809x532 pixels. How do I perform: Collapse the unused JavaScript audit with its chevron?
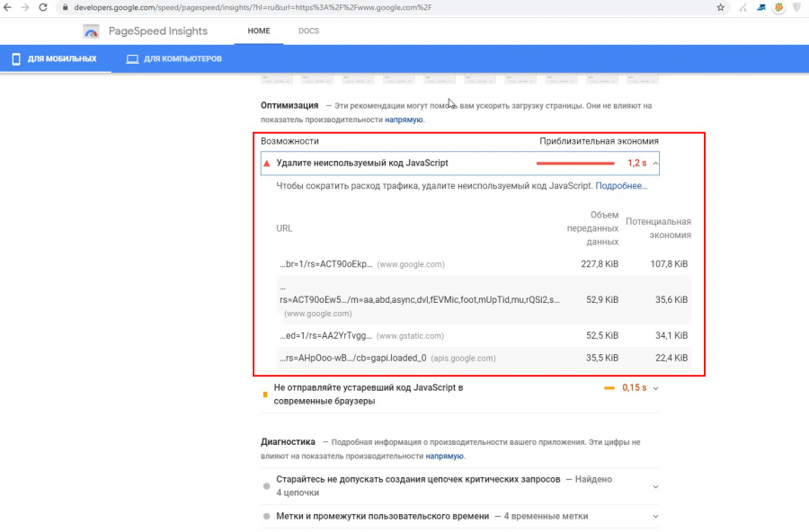click(x=654, y=164)
